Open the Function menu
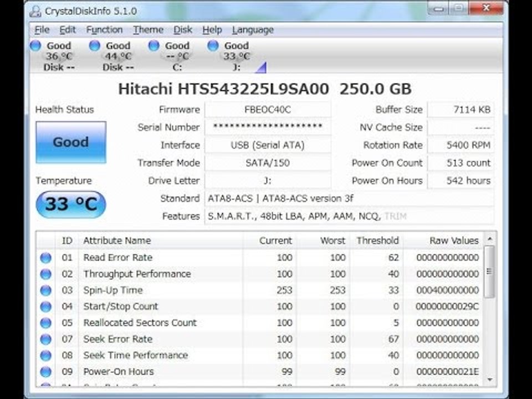The height and width of the screenshot is (399, 532). coord(104,30)
